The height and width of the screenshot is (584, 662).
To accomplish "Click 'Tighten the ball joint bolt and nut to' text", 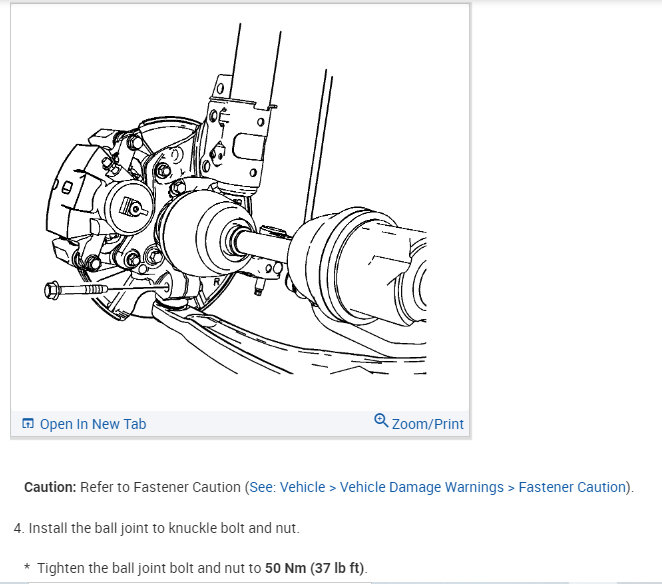I will (149, 568).
